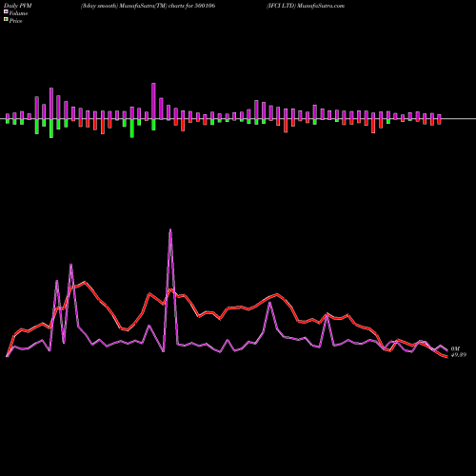Viewport: 476px width, 476px height.
Task: Click the '(IFCI LTD) MunafaSutra.com' text
Action: tap(306, 6)
